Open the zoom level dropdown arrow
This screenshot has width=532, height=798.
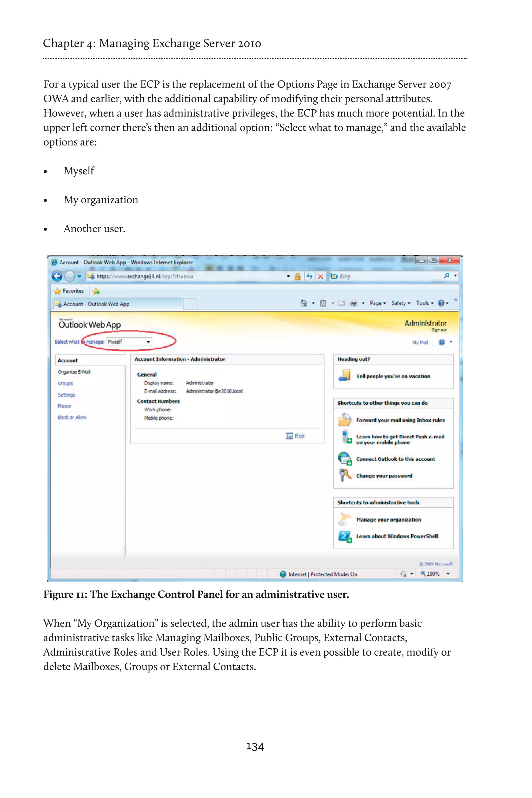point(448,574)
